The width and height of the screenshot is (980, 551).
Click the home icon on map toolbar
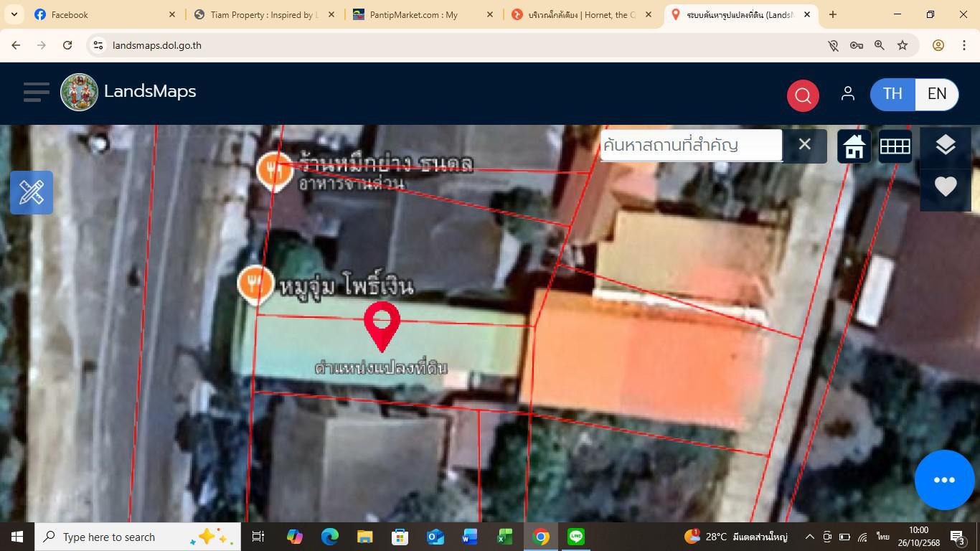pos(854,146)
